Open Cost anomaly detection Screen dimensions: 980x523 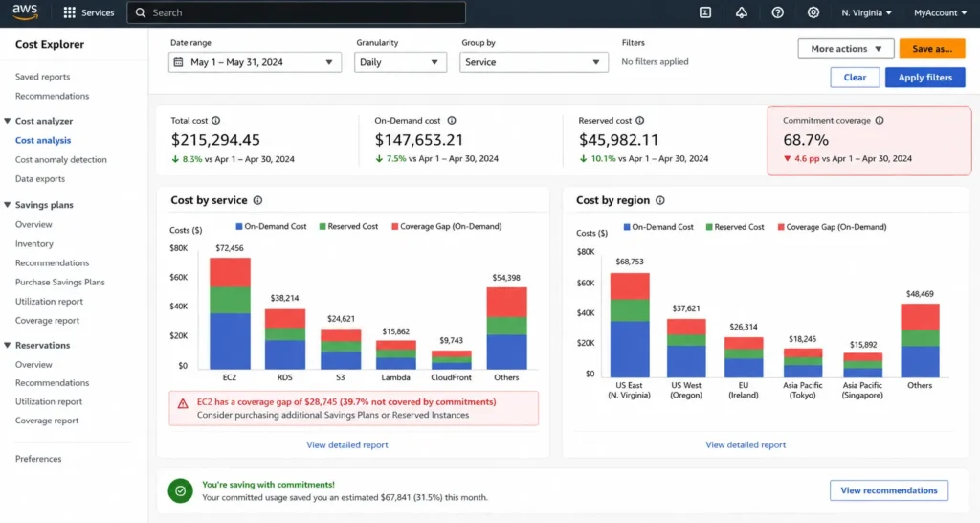(x=60, y=160)
